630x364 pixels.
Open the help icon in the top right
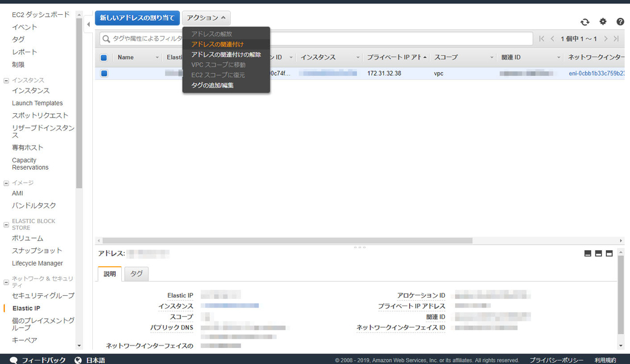click(621, 22)
